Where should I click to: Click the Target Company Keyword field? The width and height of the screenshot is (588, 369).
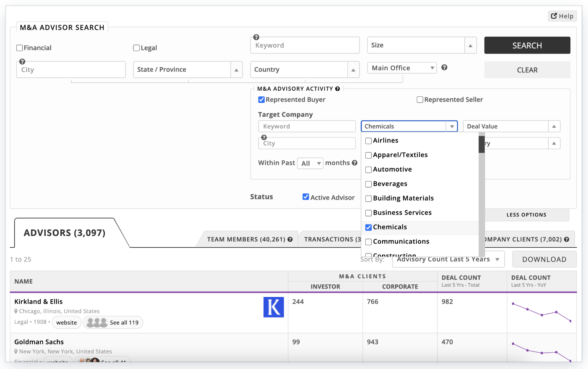307,127
